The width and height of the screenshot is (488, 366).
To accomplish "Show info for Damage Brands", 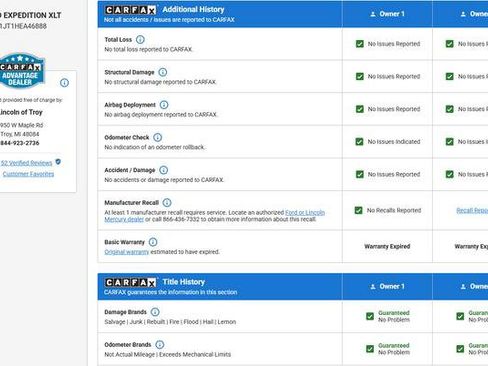I will 155,312.
